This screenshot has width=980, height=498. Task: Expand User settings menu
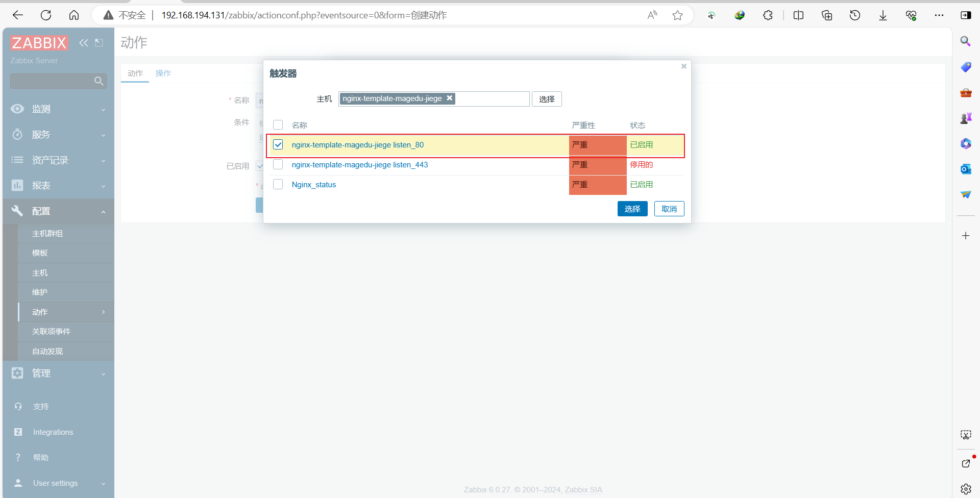tap(58, 483)
